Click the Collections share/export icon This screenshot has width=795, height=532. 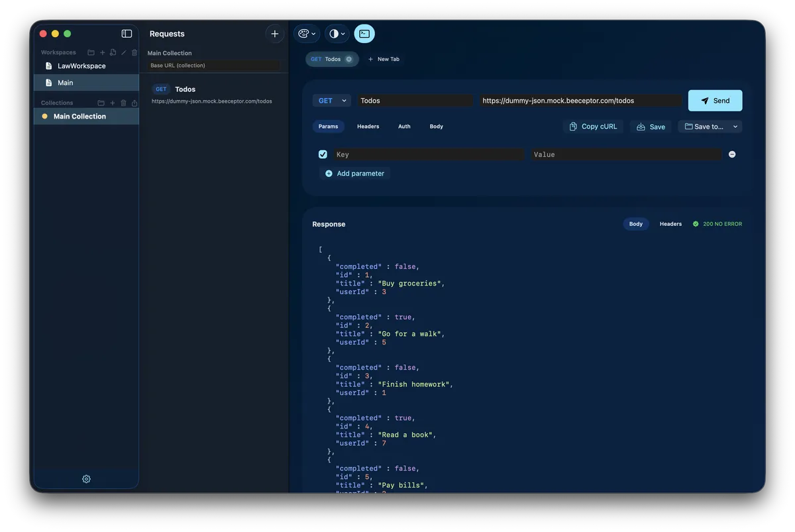134,103
